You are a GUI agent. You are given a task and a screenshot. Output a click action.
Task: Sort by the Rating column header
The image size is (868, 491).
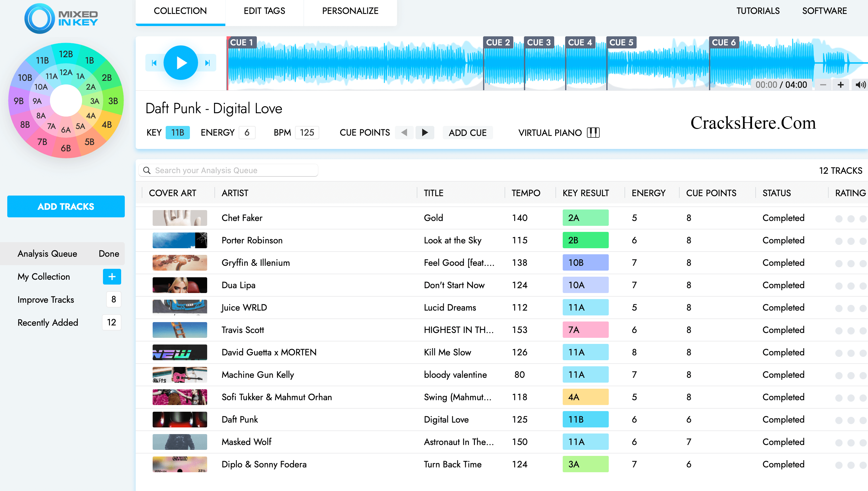coord(850,193)
